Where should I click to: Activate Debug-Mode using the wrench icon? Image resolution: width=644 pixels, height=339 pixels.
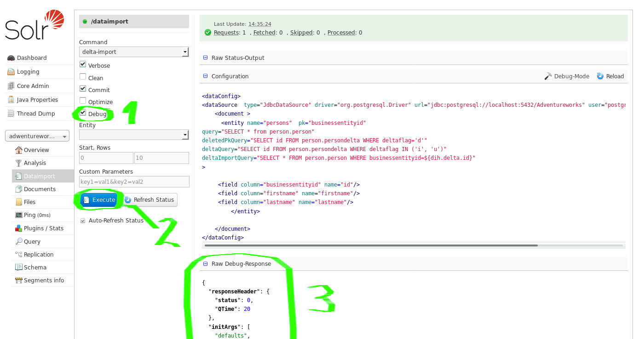tap(549, 76)
